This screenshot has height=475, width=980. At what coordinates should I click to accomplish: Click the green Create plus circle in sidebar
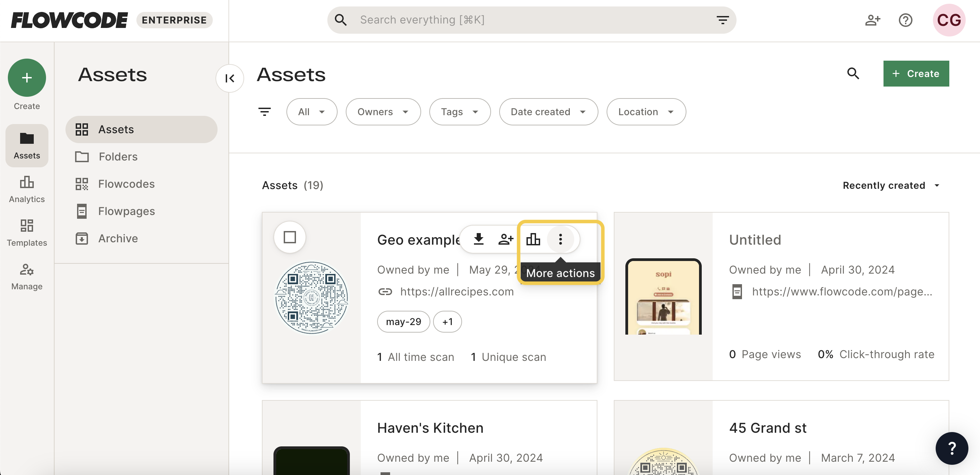coord(27,78)
